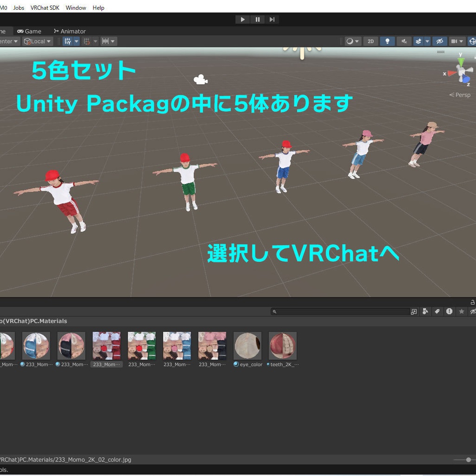476x476 pixels.
Task: Toggle scene lighting in the Scene view
Action: click(x=387, y=41)
